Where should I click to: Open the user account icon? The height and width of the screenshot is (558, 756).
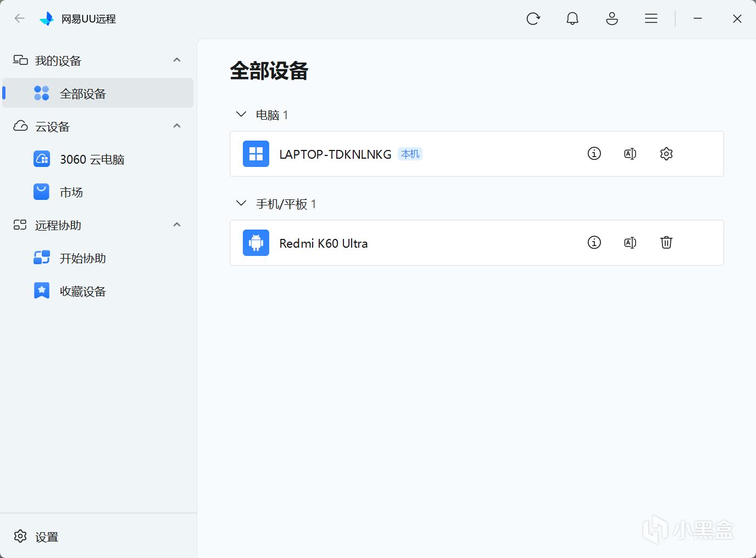612,19
